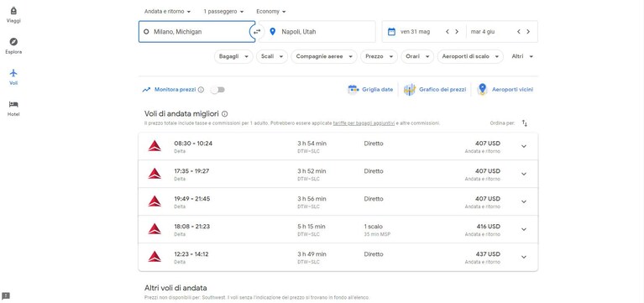Click the Altri voli di andata heading
This screenshot has width=644, height=303.
tap(175, 288)
